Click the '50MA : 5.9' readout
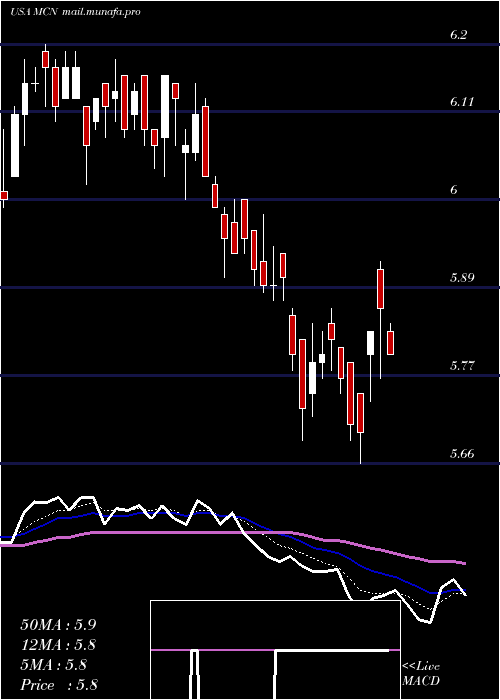 click(x=58, y=625)
